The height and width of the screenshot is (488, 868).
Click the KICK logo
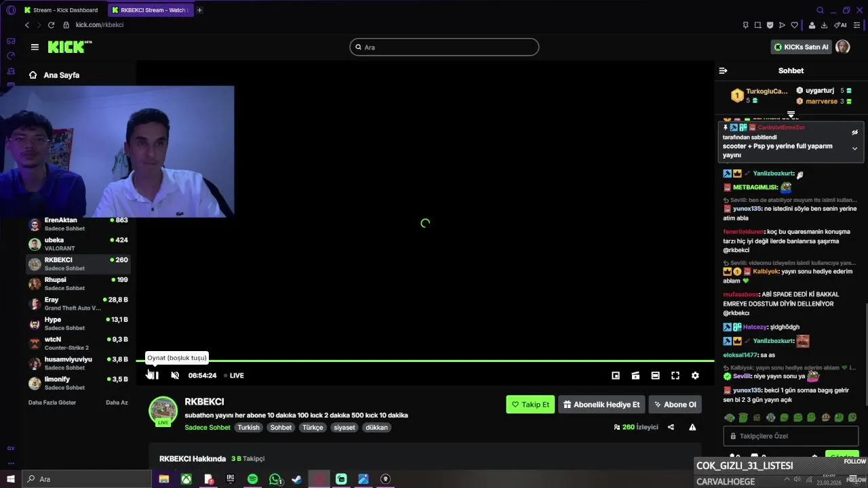pos(69,47)
